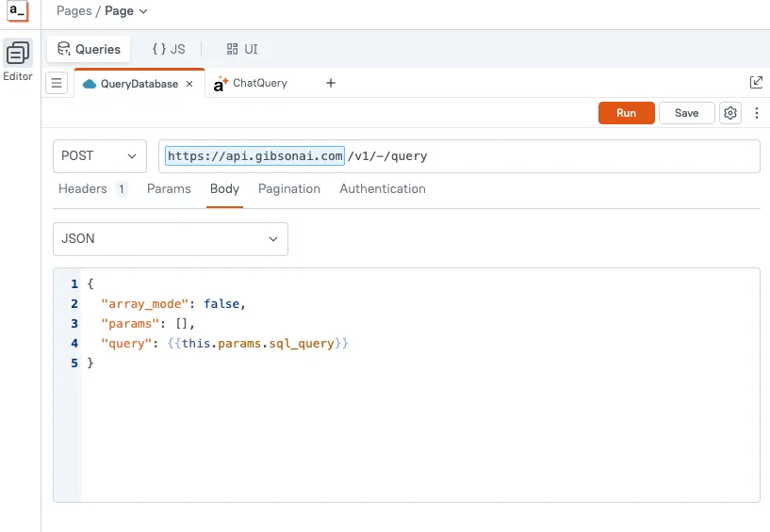This screenshot has width=770, height=532.
Task: Run the query
Action: [x=626, y=113]
